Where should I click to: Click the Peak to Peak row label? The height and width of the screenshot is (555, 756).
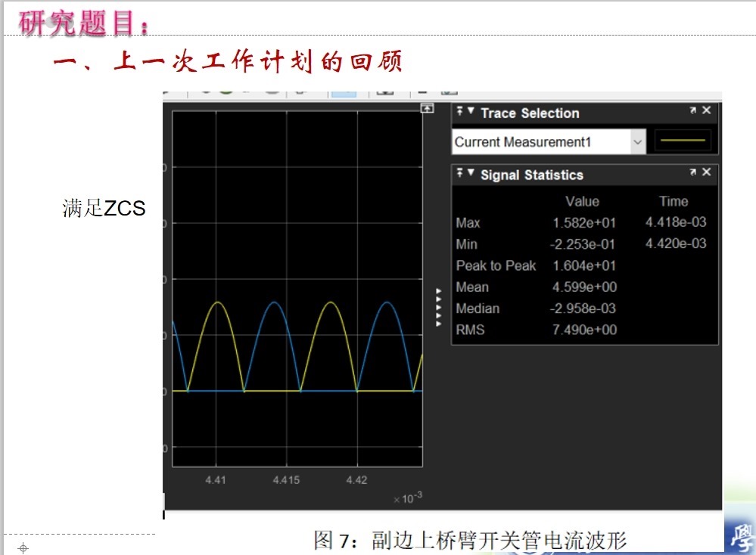coord(496,265)
